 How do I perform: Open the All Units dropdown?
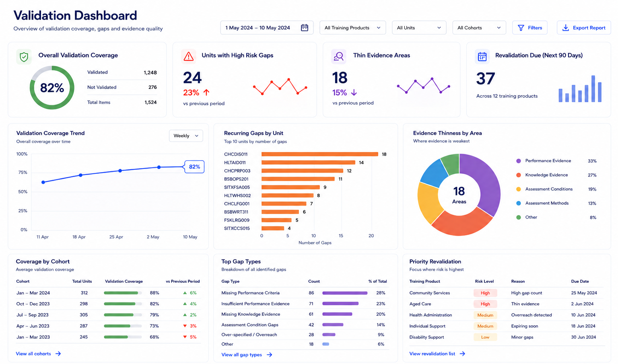pos(419,28)
